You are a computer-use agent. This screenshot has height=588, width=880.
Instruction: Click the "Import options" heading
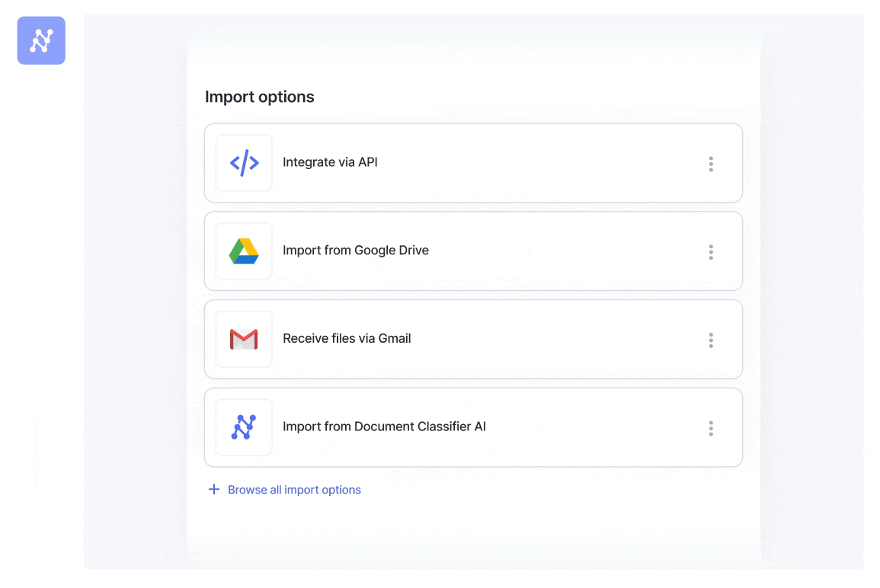coord(259,97)
